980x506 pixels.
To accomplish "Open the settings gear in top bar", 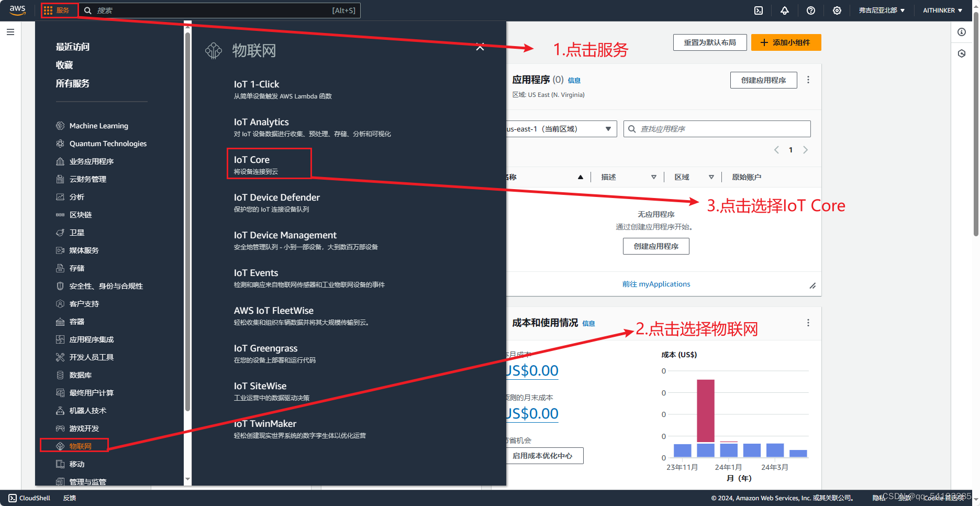I will pyautogui.click(x=837, y=10).
